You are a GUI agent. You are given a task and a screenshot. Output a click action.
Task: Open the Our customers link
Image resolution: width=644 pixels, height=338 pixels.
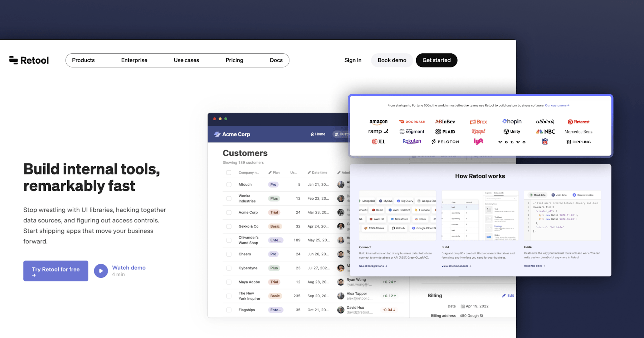(557, 105)
